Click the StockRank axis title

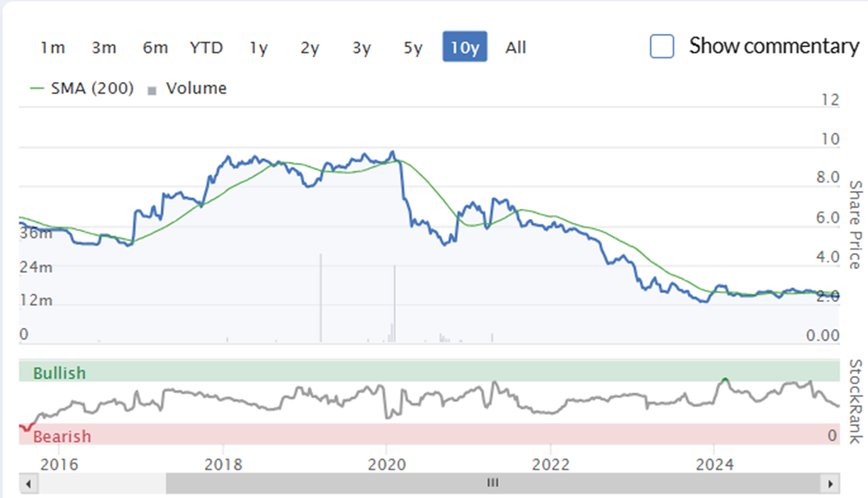tap(856, 402)
